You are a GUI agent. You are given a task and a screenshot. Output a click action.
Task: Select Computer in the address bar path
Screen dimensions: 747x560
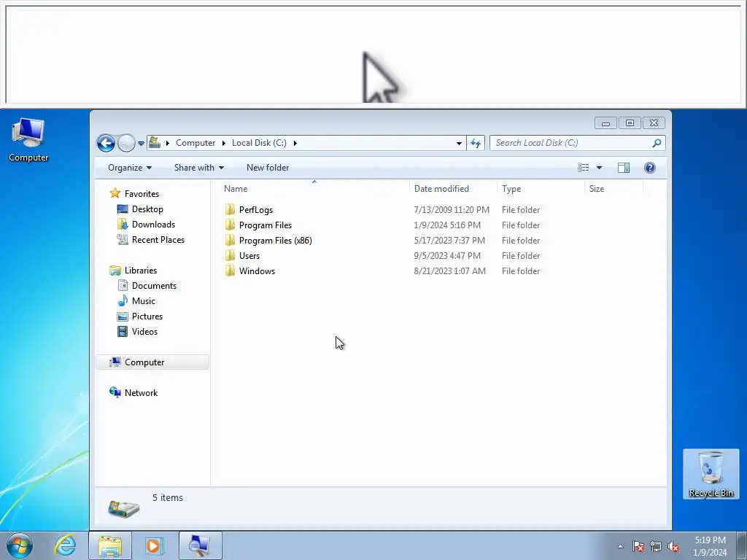point(196,143)
